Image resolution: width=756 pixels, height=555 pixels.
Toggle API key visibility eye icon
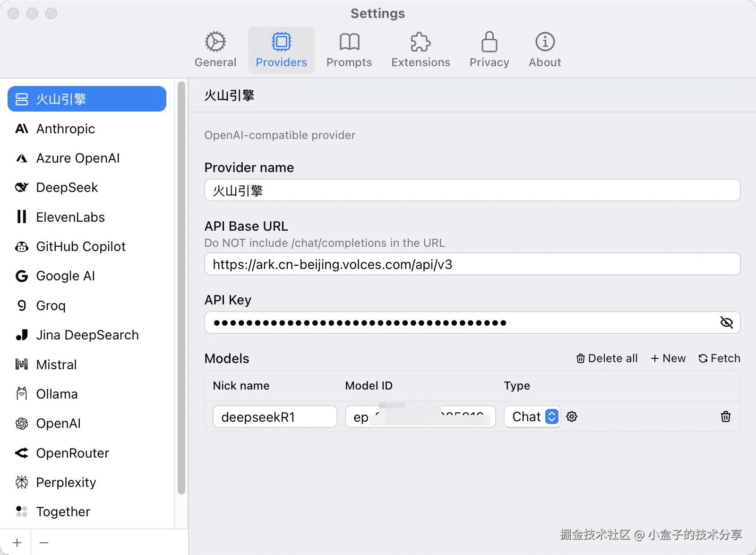(x=727, y=322)
